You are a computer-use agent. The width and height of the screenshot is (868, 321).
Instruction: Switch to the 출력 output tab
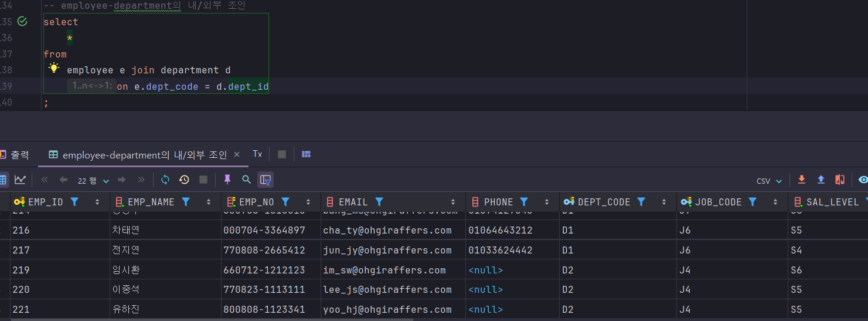tap(15, 155)
